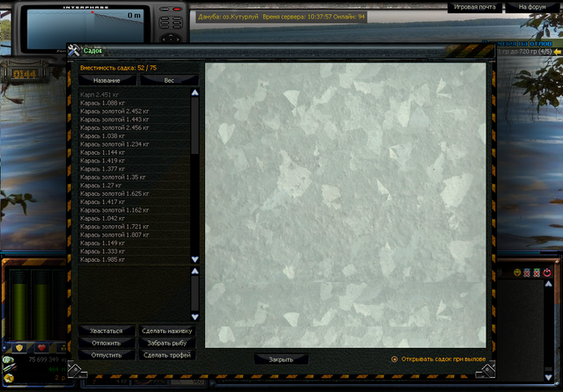
Task: Select row Карась золотой 1.443 кг
Action: [x=135, y=120]
